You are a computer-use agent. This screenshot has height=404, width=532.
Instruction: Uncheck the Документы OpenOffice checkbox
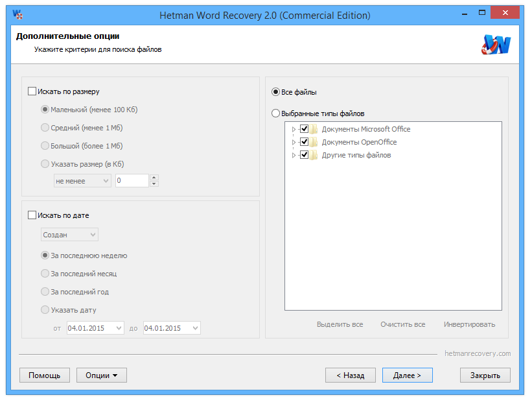pyautogui.click(x=305, y=142)
